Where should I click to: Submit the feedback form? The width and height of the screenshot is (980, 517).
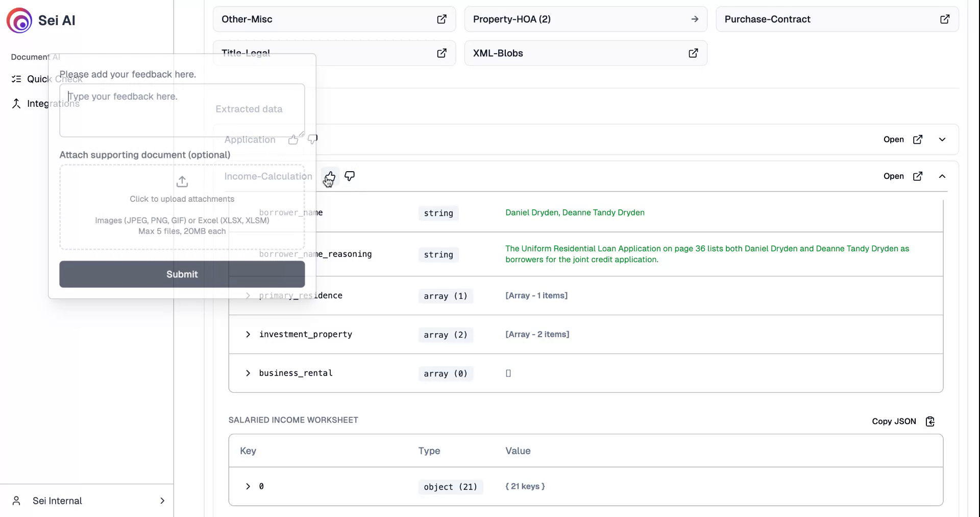coord(182,274)
